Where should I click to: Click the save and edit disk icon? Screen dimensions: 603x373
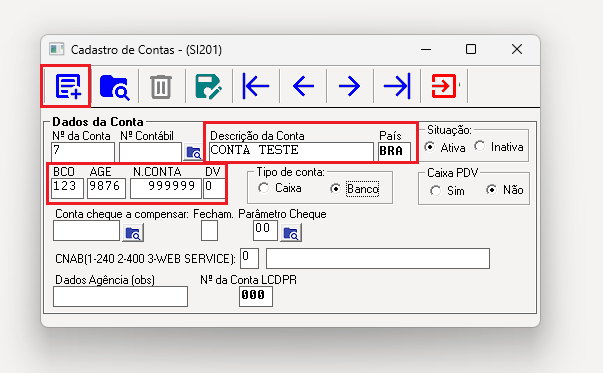pyautogui.click(x=208, y=87)
